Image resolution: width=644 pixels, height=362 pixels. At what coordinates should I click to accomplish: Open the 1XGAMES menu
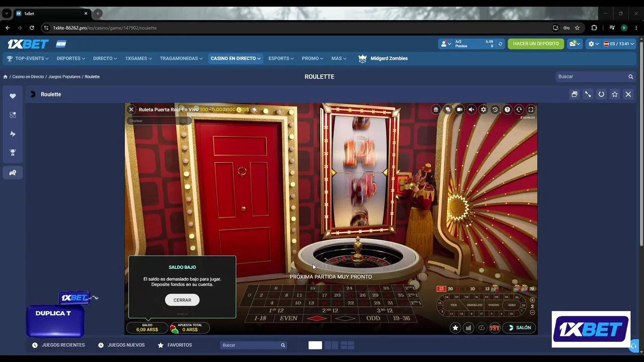(x=138, y=58)
